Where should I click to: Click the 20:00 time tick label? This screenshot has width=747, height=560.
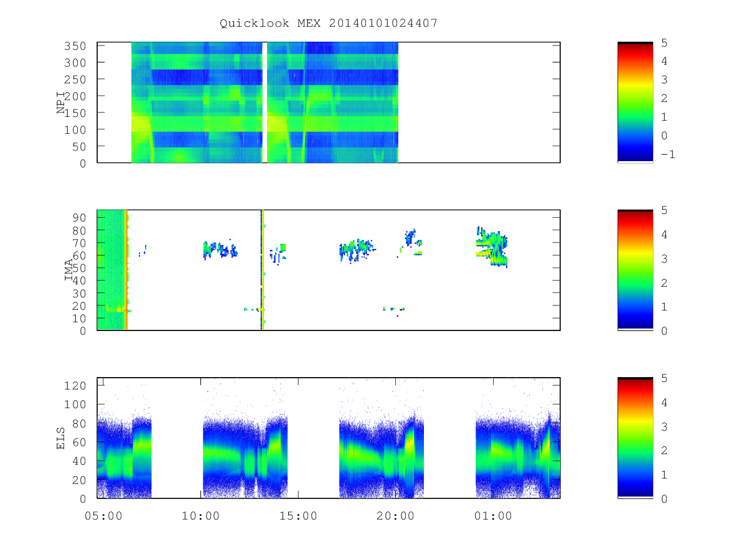(x=395, y=516)
